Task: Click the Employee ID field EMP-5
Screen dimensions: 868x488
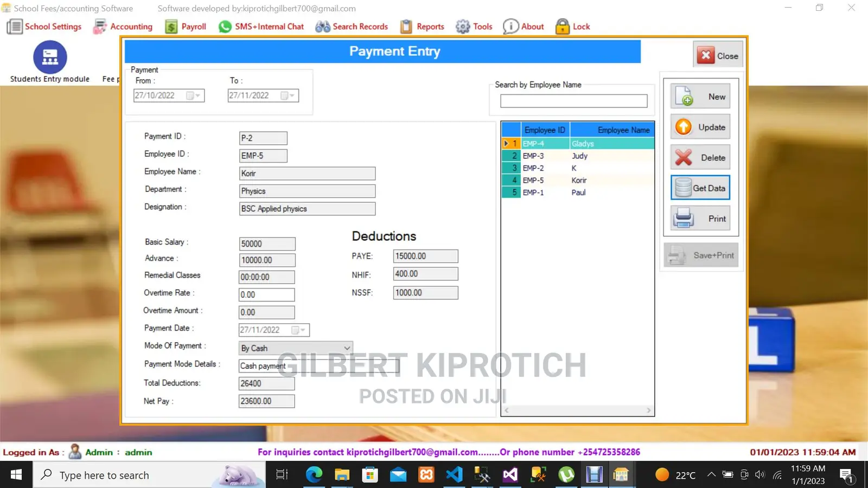Action: (263, 156)
